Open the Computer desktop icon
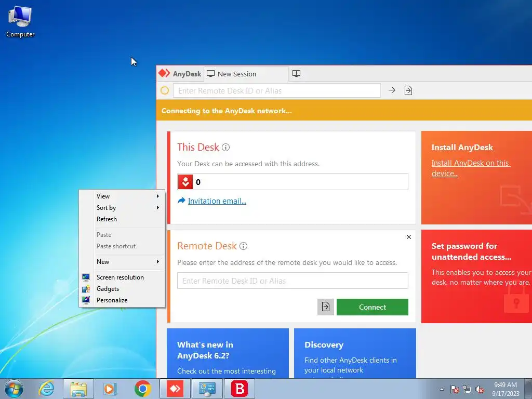Image resolution: width=532 pixels, height=399 pixels. tap(20, 21)
